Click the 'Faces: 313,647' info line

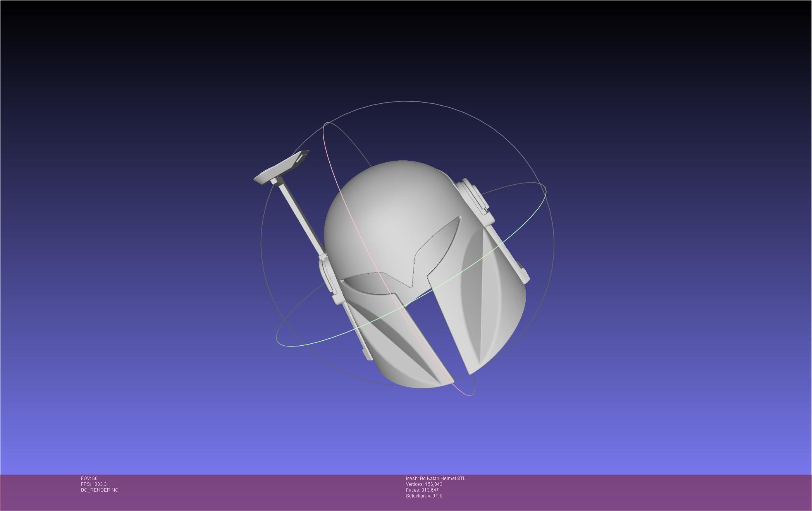click(x=422, y=490)
